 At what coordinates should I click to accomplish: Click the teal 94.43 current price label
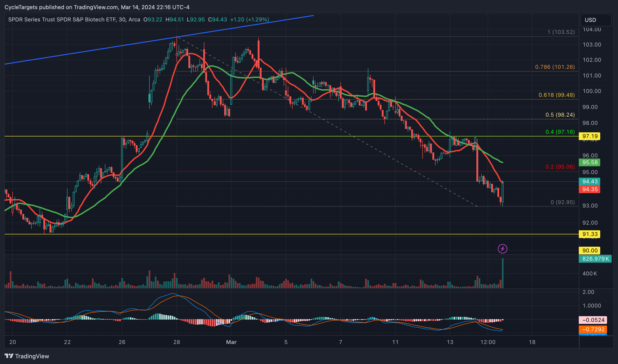point(589,182)
